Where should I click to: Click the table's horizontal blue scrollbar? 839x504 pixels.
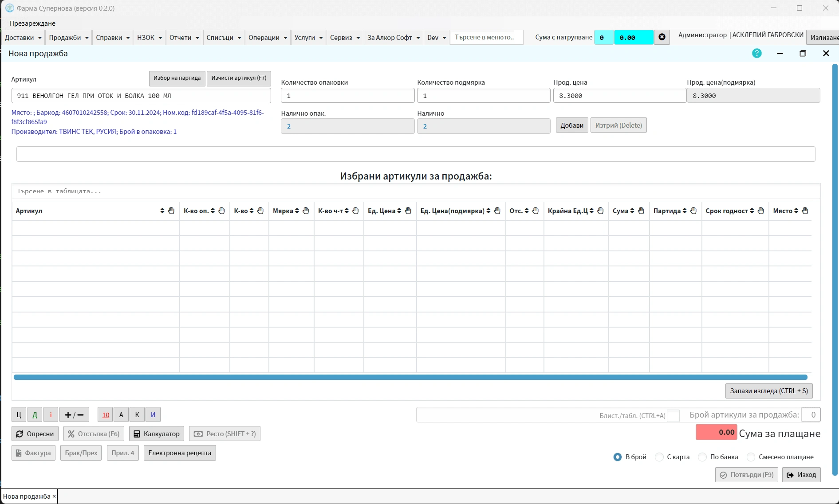click(410, 377)
